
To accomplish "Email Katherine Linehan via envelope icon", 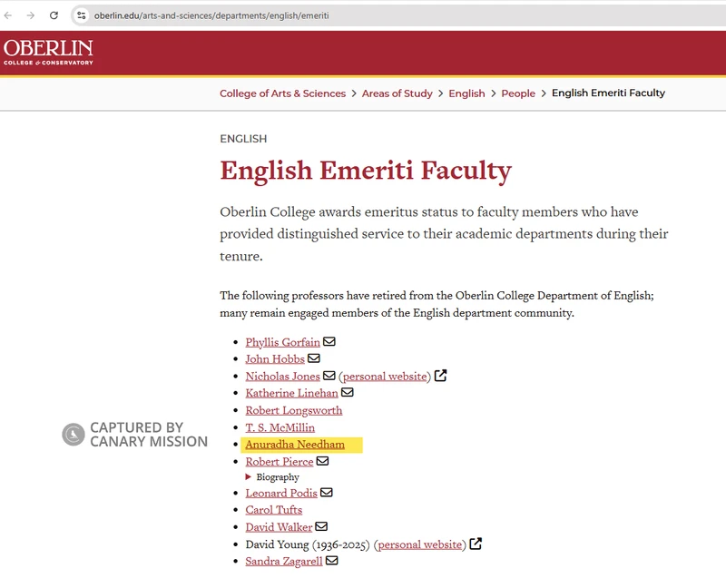I will tap(348, 393).
